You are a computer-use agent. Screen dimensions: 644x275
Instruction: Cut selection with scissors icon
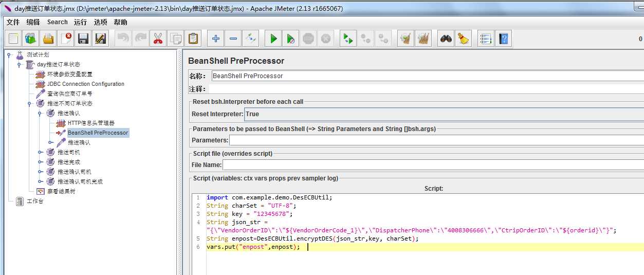[158, 39]
